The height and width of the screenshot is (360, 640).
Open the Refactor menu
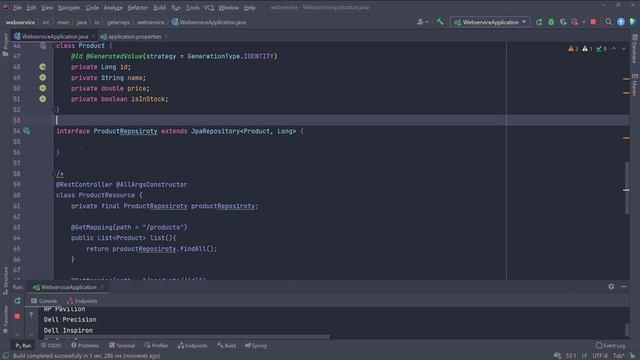click(x=138, y=7)
